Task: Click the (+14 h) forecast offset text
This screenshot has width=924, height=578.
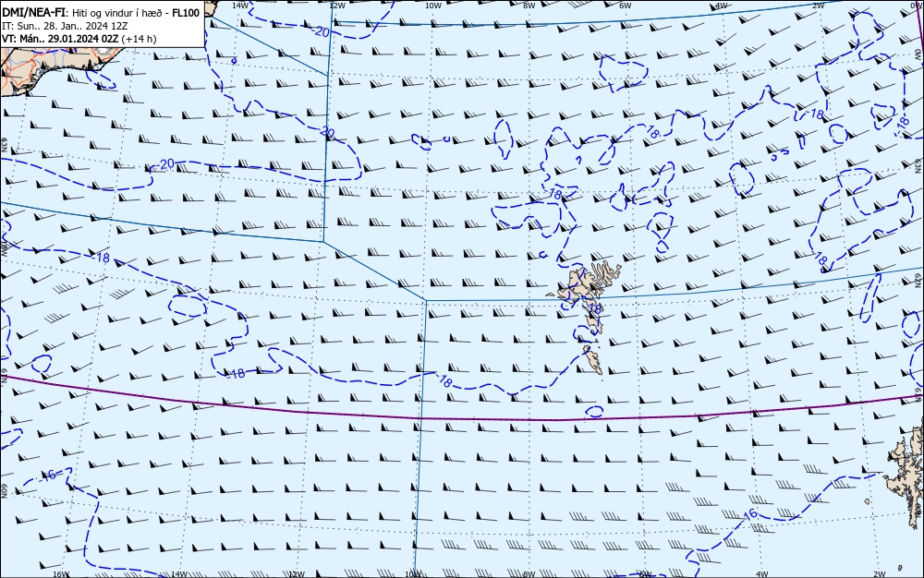Action: 139,39
